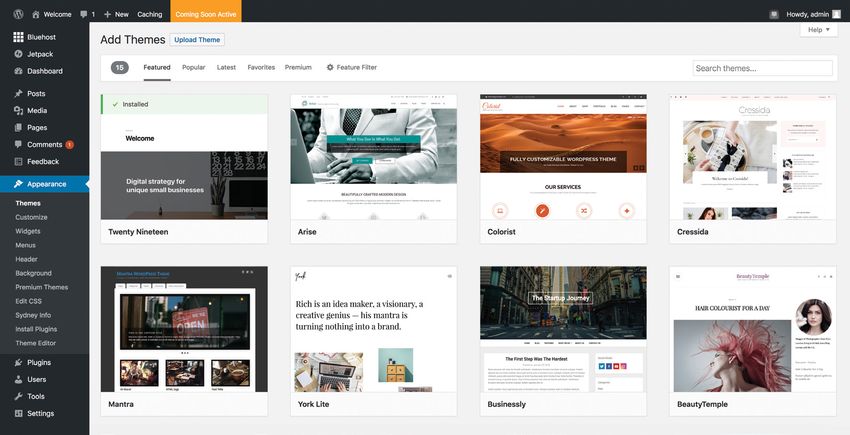Switch to the Premium tab
This screenshot has width=850, height=435.
298,67
